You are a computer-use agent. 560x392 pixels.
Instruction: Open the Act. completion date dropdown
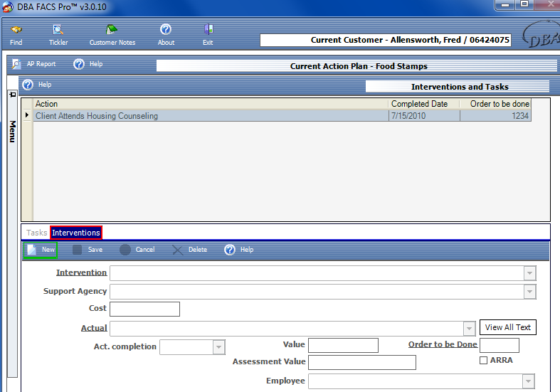point(218,346)
